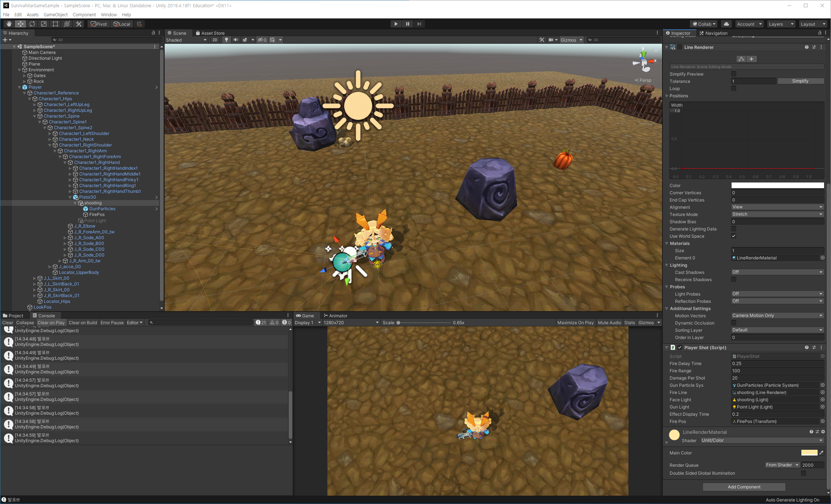831x504 pixels.
Task: Open Cast Shadows dropdown
Action: pos(777,272)
